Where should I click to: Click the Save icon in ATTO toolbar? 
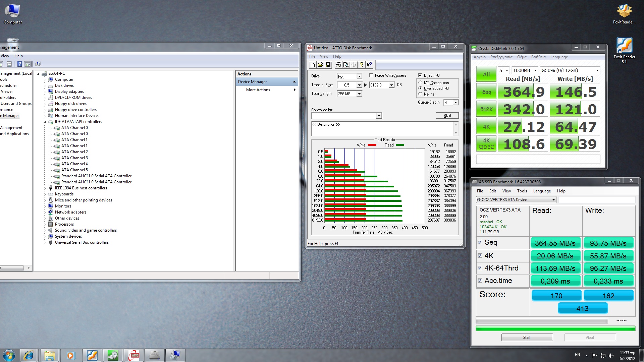tap(328, 65)
